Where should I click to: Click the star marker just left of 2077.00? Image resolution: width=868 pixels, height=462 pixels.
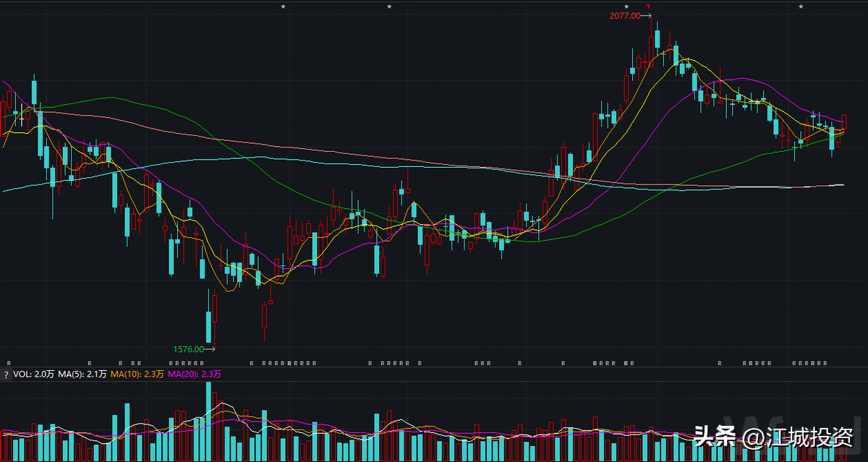[x=626, y=7]
